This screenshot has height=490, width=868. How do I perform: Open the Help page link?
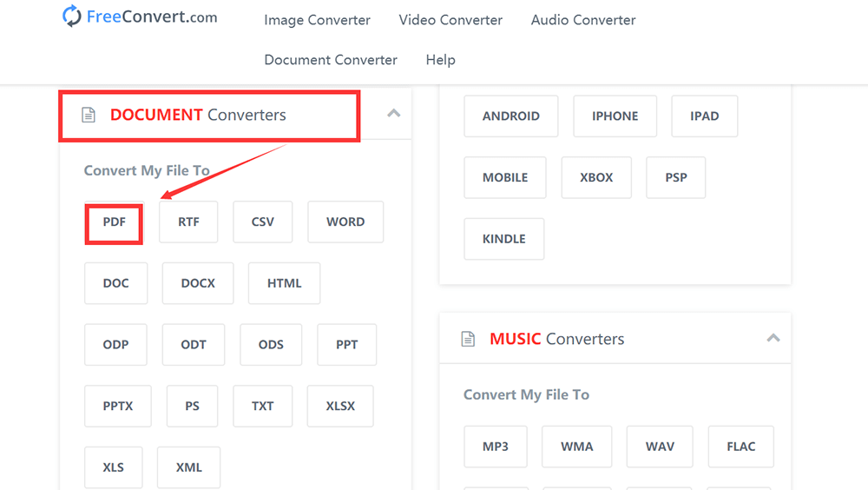point(440,60)
